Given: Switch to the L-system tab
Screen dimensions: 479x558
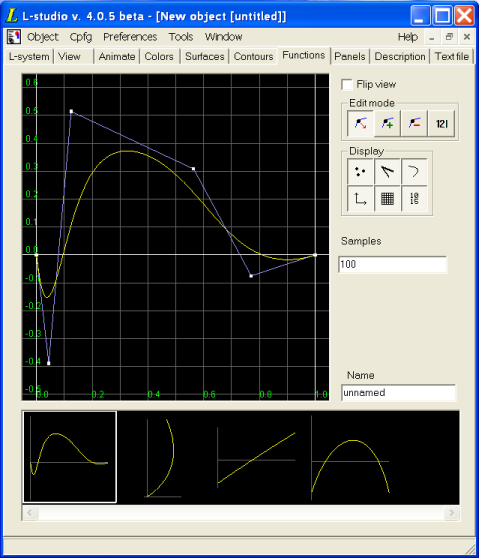Looking at the screenshot, I should (x=29, y=57).
